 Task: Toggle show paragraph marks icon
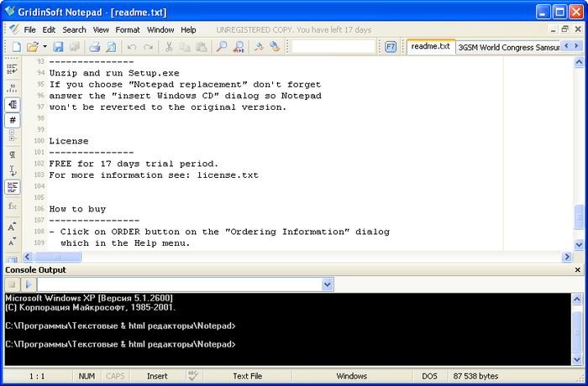[12, 154]
